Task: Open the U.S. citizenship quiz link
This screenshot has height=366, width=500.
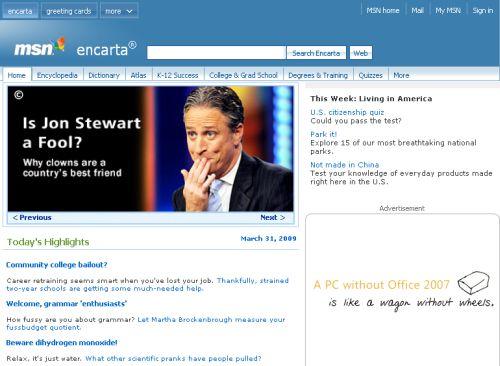Action: [x=347, y=112]
